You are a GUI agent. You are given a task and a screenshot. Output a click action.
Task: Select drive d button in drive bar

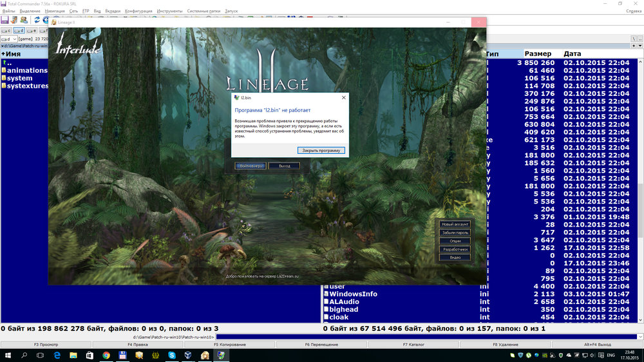20,30
